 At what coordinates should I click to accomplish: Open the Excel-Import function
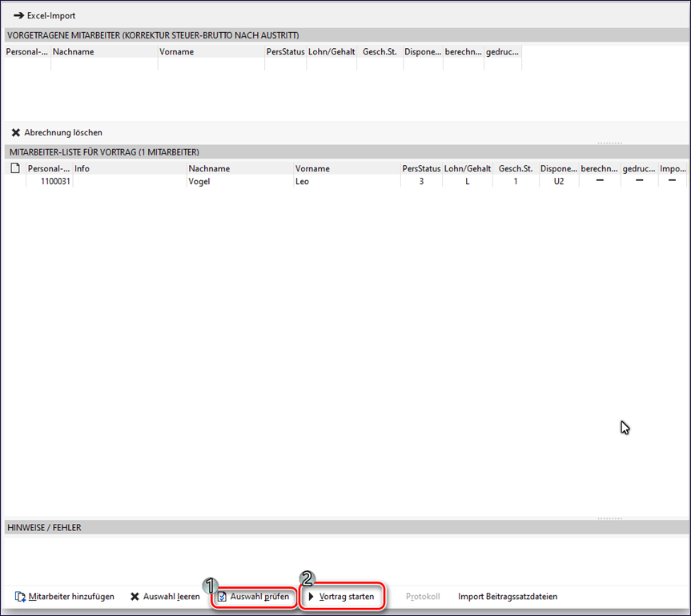pos(51,16)
